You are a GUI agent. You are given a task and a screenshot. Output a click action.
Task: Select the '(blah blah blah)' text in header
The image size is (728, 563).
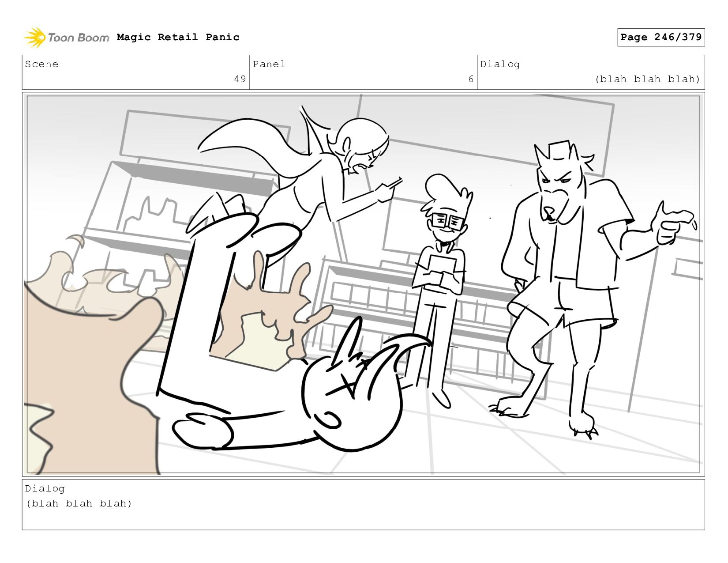[647, 79]
